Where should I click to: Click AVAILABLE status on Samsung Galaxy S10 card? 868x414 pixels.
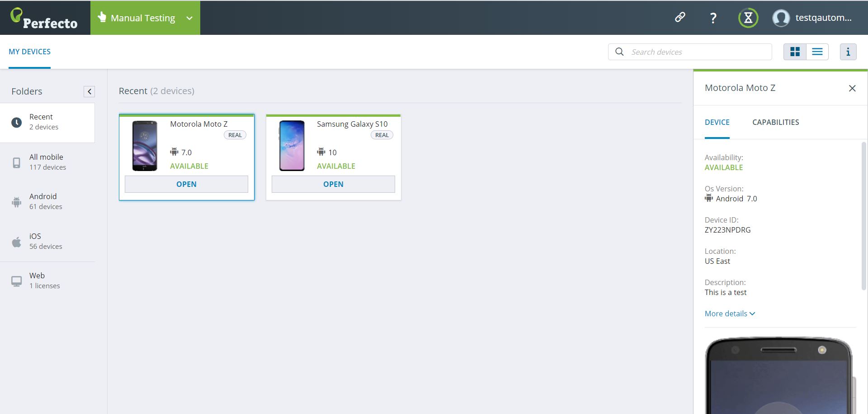[336, 166]
